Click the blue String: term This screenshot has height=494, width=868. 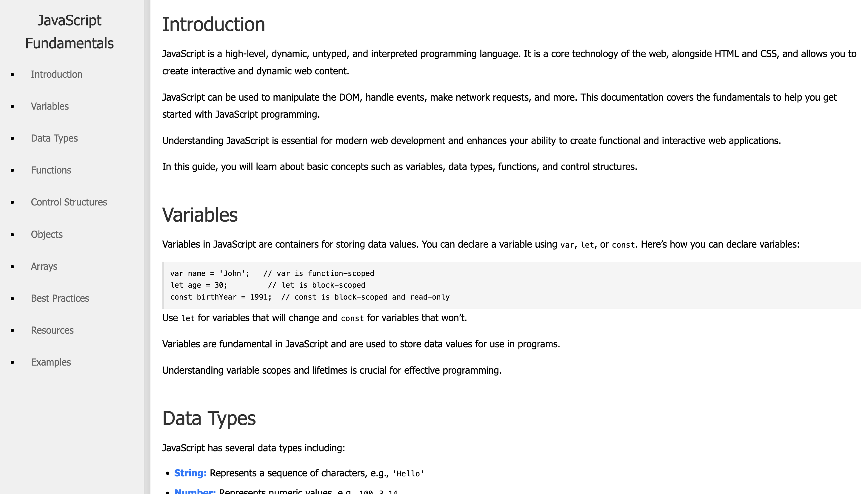[x=190, y=473]
